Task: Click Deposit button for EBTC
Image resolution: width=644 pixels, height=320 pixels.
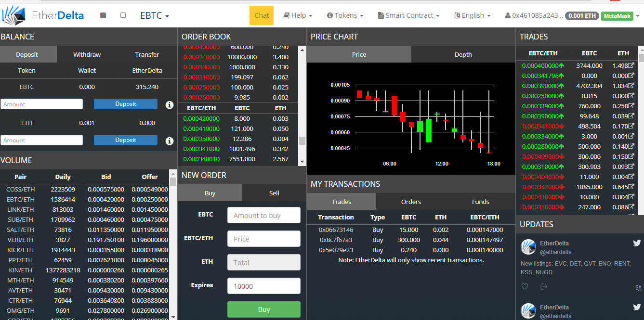Action: (x=126, y=104)
